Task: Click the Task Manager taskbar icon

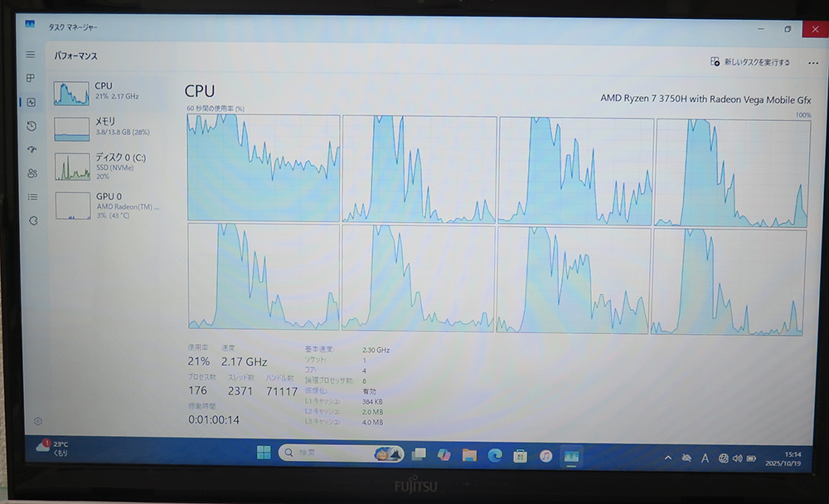Action: (x=571, y=457)
